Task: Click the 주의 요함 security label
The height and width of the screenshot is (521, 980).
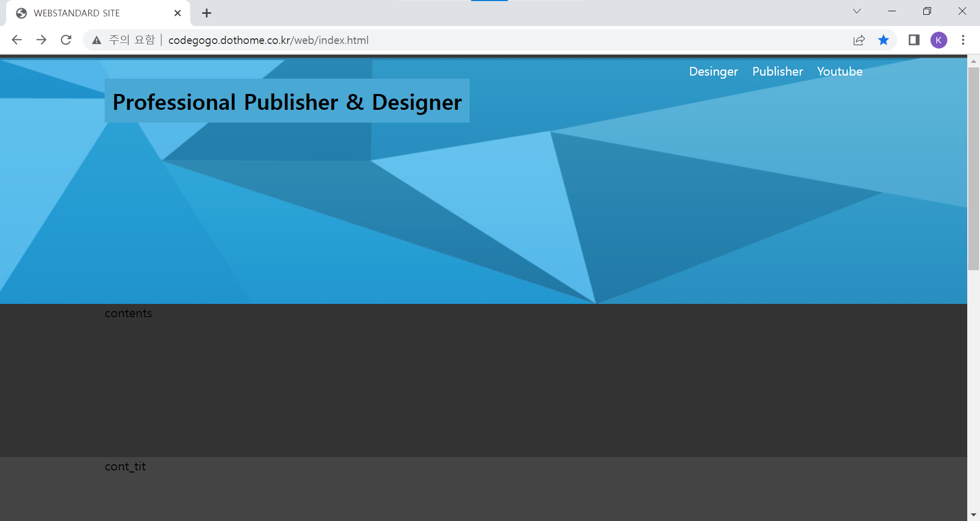Action: click(x=132, y=40)
